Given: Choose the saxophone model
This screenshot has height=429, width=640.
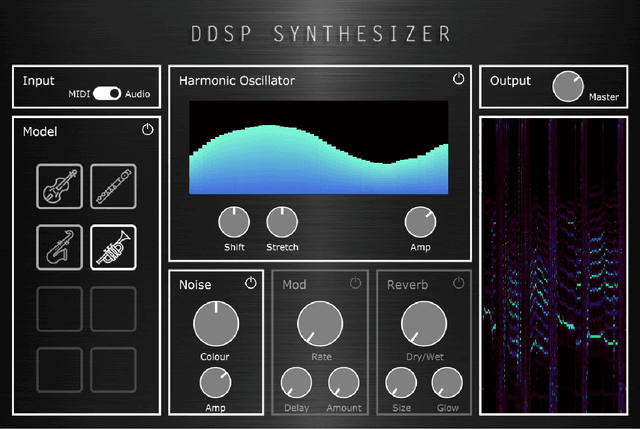Looking at the screenshot, I should [x=59, y=247].
